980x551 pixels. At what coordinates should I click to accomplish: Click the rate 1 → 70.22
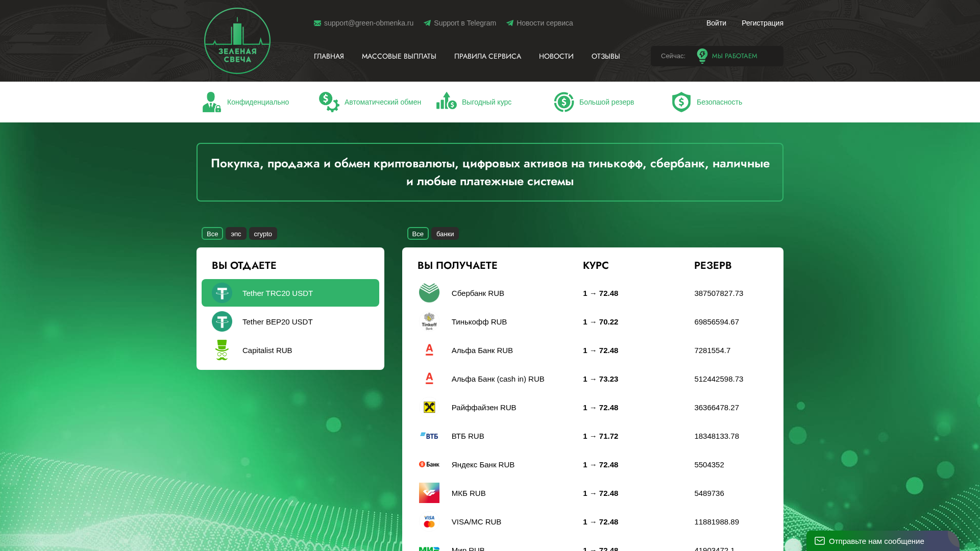tap(601, 322)
